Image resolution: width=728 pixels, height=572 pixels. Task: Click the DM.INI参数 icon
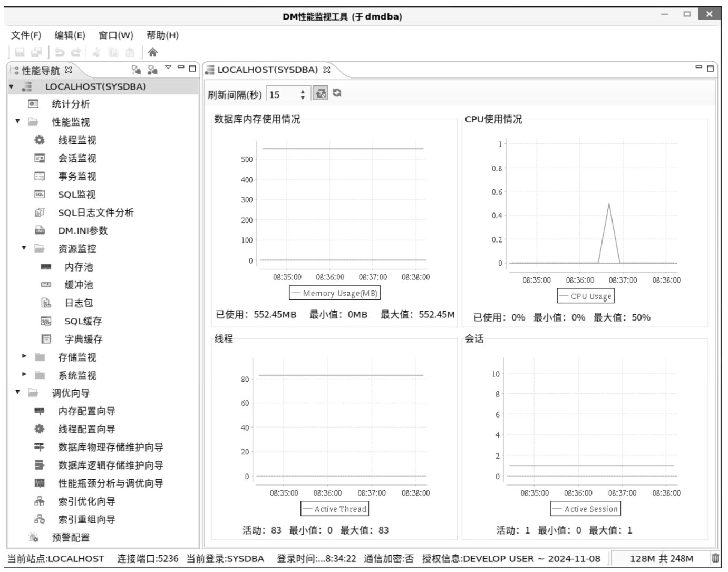[x=40, y=230]
